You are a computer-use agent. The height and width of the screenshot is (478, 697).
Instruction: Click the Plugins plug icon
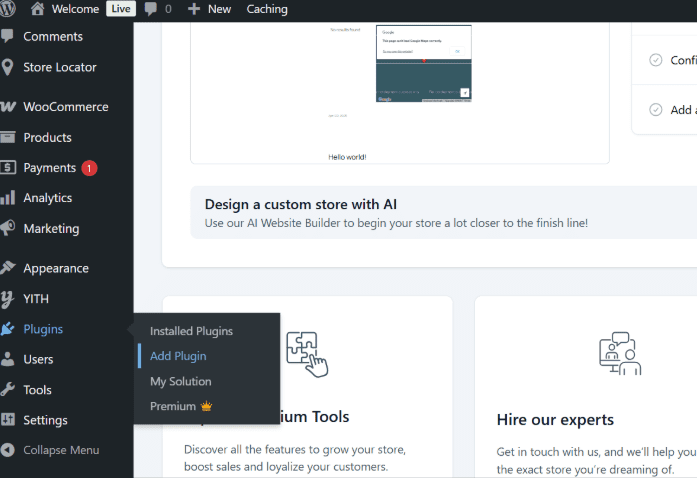7,329
